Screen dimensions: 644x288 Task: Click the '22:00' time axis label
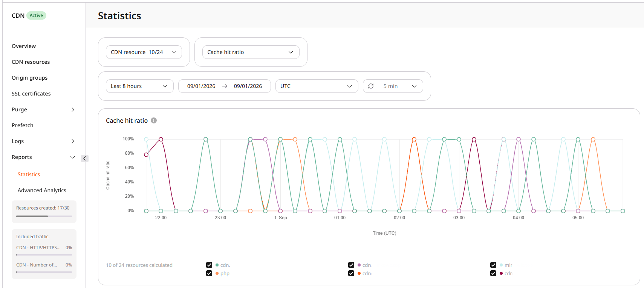tap(161, 218)
